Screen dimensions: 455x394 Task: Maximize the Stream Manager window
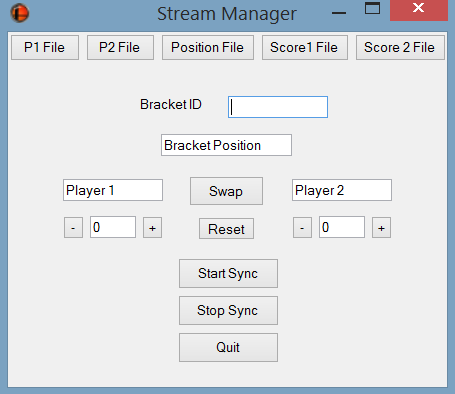click(372, 8)
